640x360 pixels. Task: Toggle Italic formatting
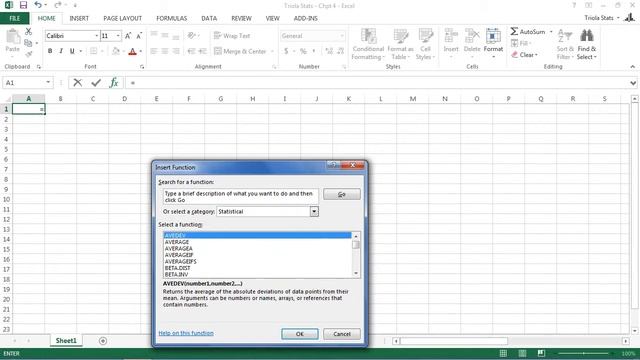61,51
